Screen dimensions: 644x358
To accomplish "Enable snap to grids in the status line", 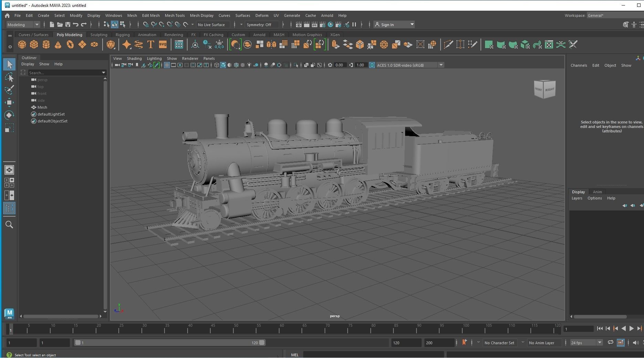I will pyautogui.click(x=146, y=24).
